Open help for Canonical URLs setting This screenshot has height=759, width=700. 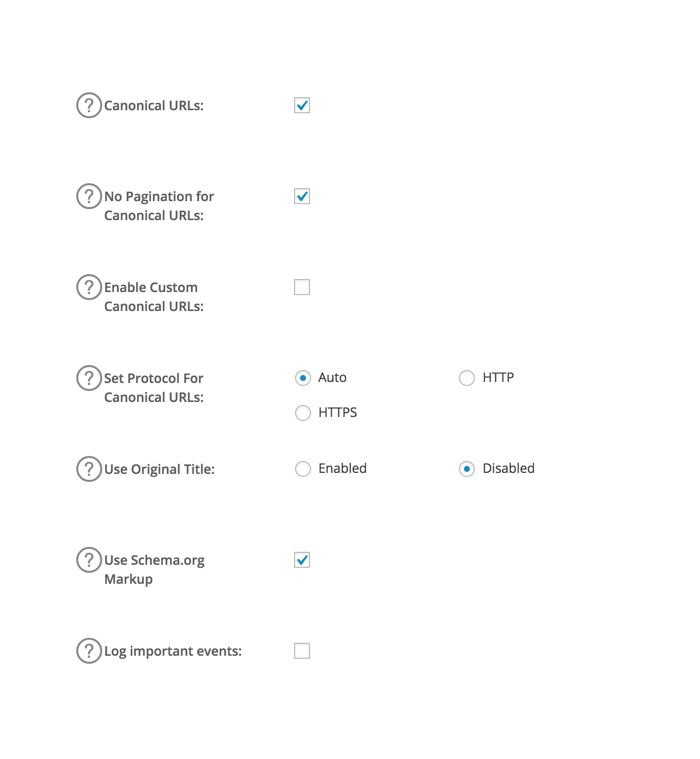[89, 105]
